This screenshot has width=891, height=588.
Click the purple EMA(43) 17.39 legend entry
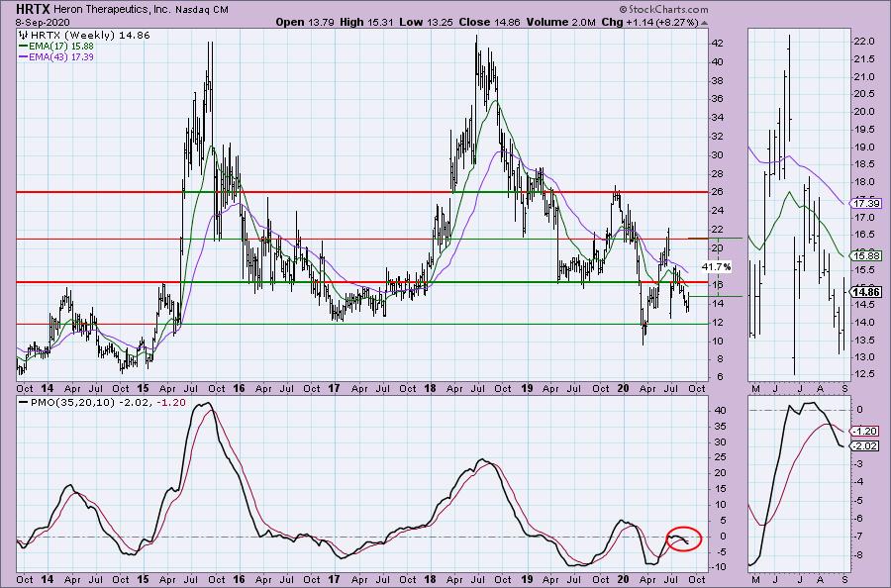pyautogui.click(x=56, y=56)
